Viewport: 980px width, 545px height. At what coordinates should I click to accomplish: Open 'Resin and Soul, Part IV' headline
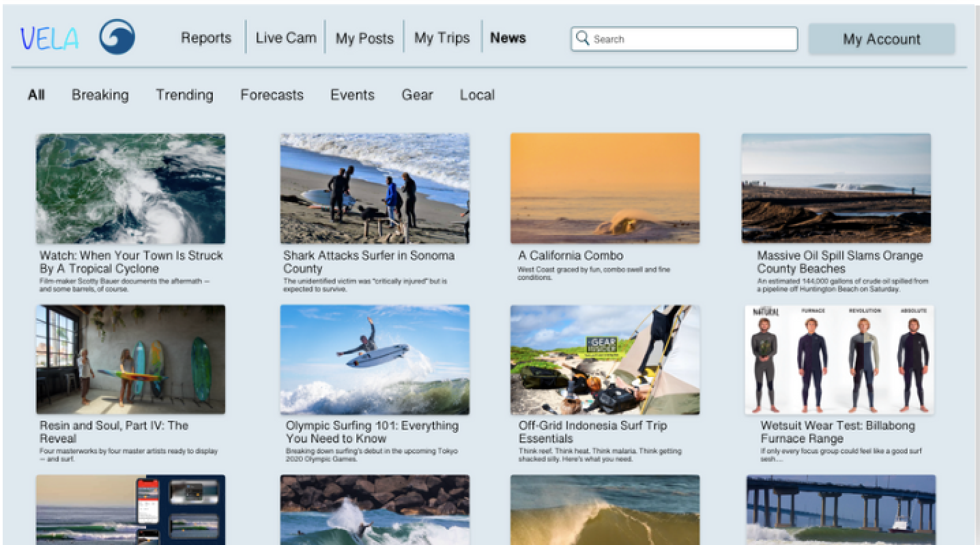pyautogui.click(x=114, y=432)
